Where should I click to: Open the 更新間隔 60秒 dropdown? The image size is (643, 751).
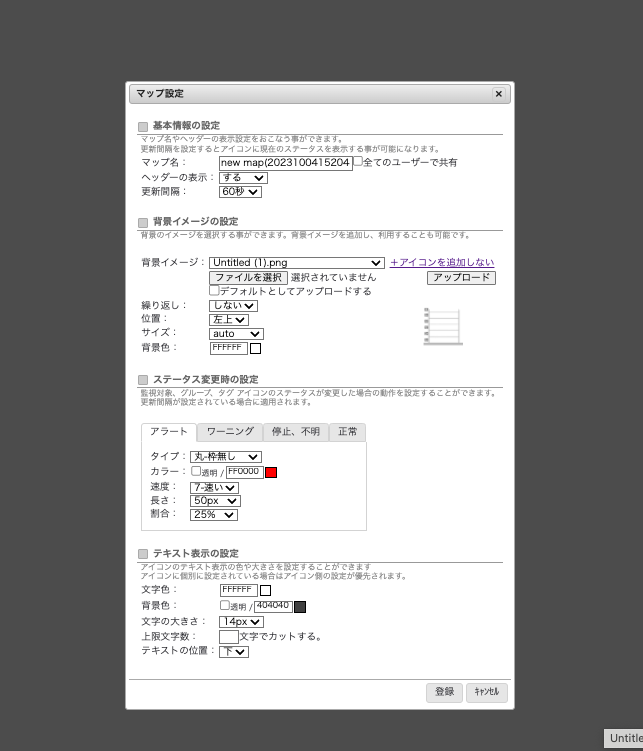[x=240, y=192]
